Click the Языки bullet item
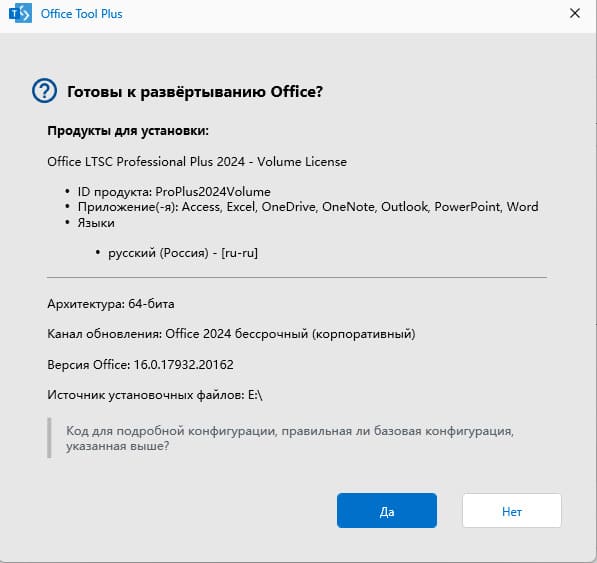Image resolution: width=597 pixels, height=563 pixels. (x=96, y=223)
